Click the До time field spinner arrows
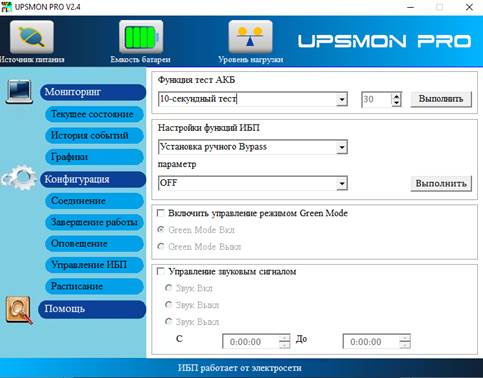 (405, 342)
